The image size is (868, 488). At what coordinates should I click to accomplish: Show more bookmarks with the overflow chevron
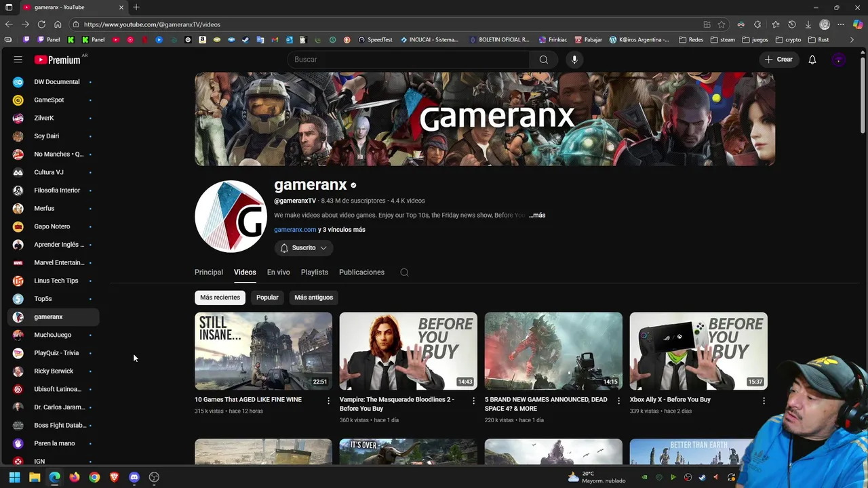click(852, 39)
